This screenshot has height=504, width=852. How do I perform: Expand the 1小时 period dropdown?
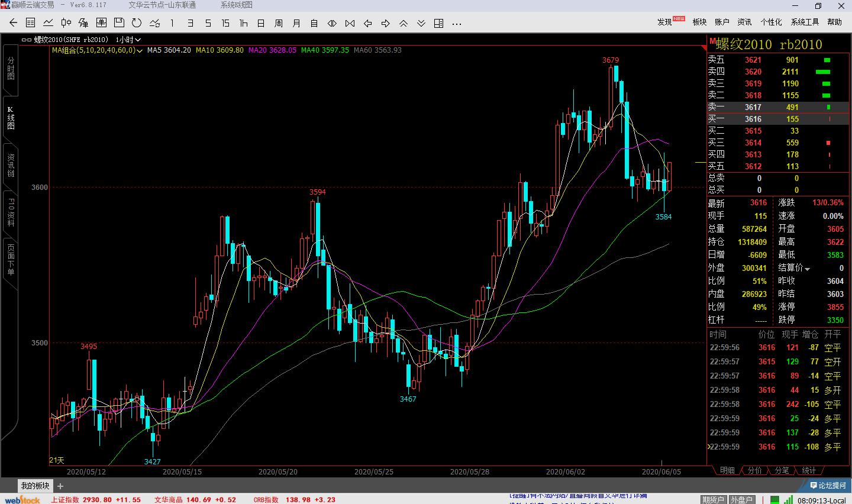(128, 40)
